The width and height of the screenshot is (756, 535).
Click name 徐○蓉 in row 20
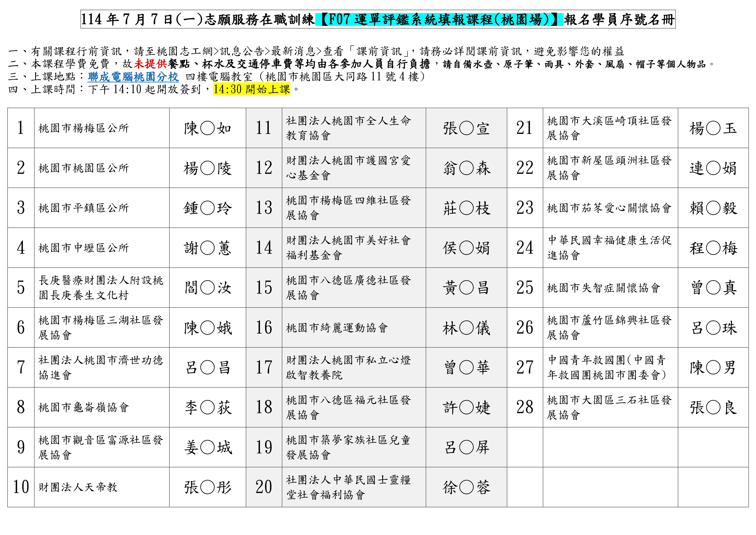click(x=467, y=487)
